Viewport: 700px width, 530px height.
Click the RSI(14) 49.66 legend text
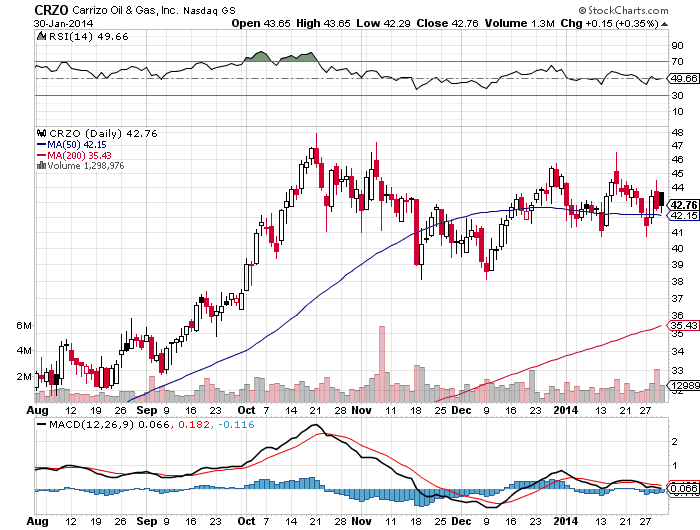(x=88, y=36)
